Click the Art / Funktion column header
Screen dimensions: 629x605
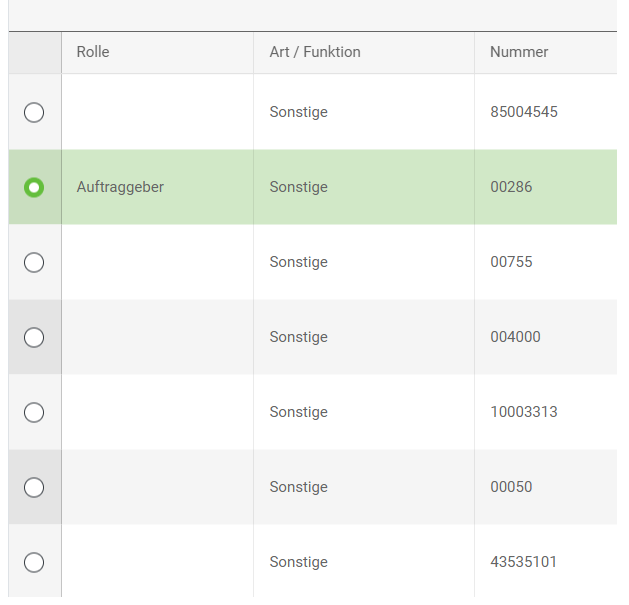click(x=315, y=52)
